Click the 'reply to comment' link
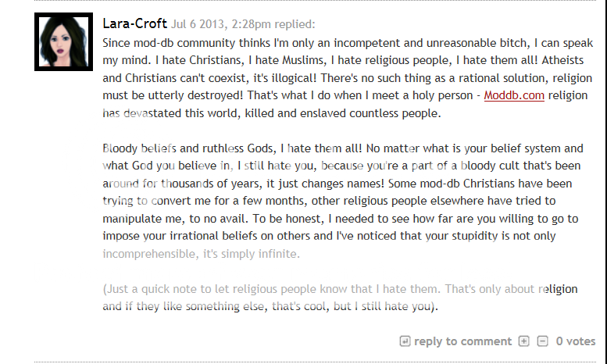Image resolution: width=607 pixels, height=364 pixels. pyautogui.click(x=462, y=341)
